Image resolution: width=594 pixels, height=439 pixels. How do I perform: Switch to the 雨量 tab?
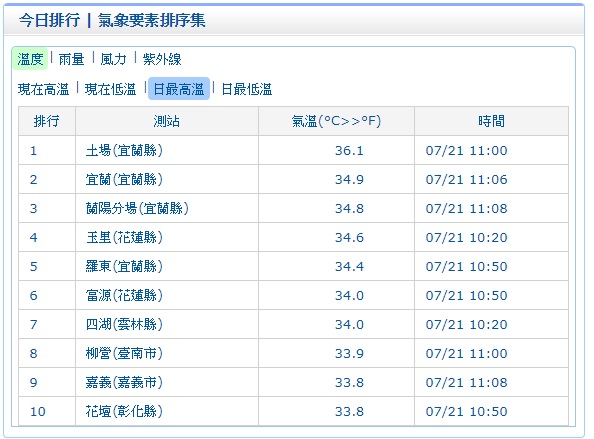click(x=71, y=59)
